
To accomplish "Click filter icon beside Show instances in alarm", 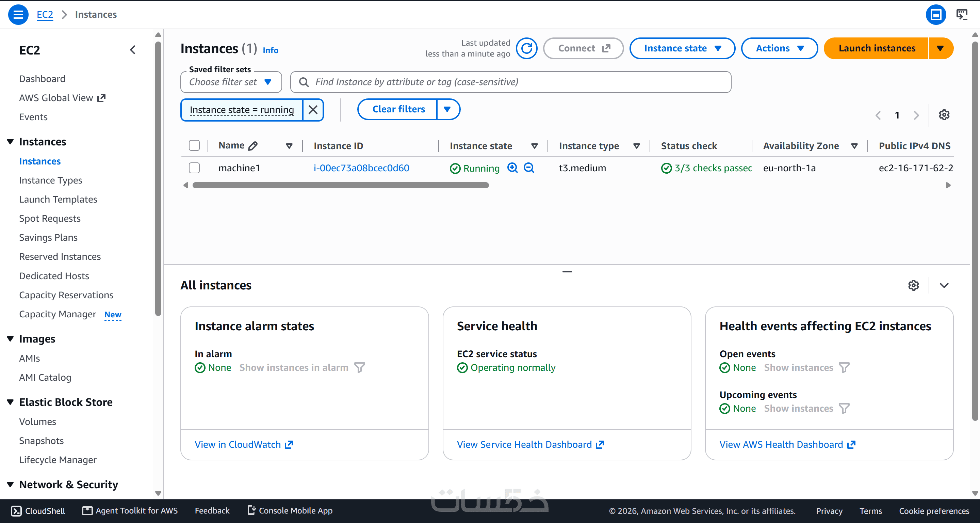I will [x=360, y=367].
